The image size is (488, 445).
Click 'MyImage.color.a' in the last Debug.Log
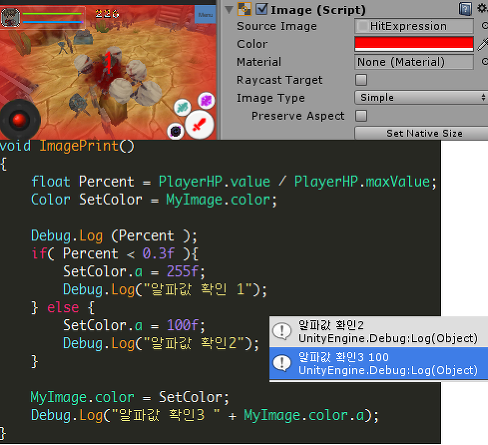click(x=304, y=415)
